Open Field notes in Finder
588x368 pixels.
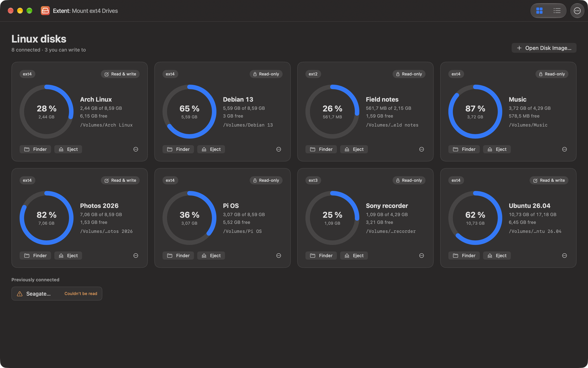pyautogui.click(x=321, y=149)
